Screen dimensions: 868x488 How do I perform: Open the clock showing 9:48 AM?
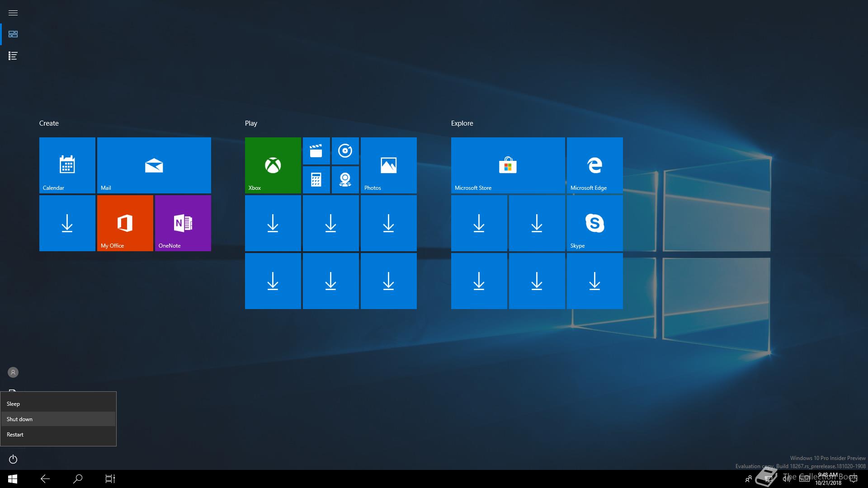pyautogui.click(x=828, y=479)
